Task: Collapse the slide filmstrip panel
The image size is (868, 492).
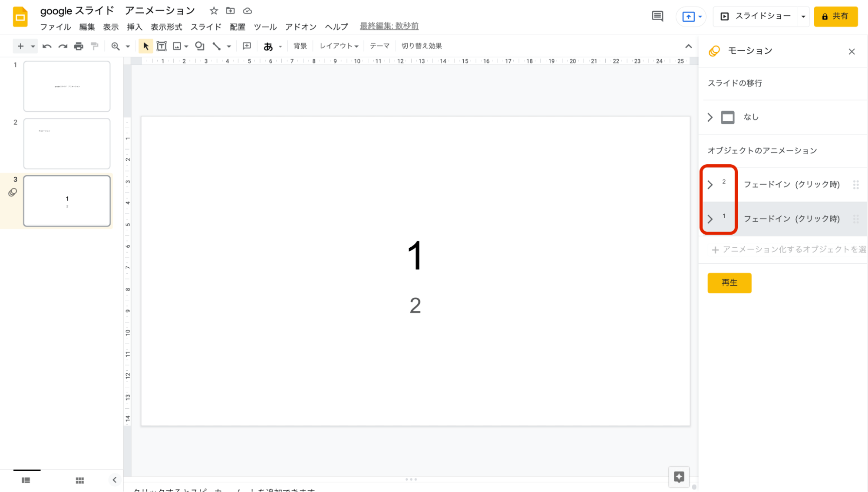Action: point(115,480)
